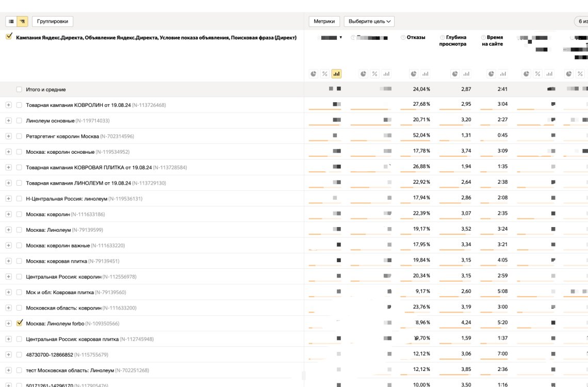Viewport: 588px width, 387px height.
Task: Click the 5:20 time on site value
Action: [x=502, y=322]
